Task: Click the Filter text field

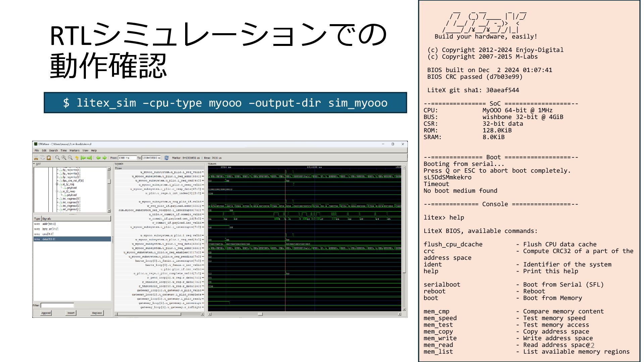Action: tap(57, 305)
